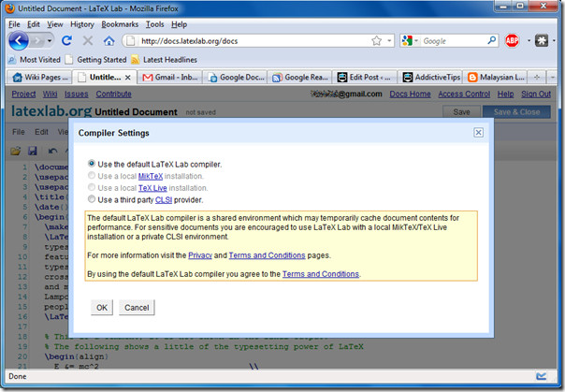Click the open folder icon in editor toolbar
The height and width of the screenshot is (392, 565).
pos(16,151)
